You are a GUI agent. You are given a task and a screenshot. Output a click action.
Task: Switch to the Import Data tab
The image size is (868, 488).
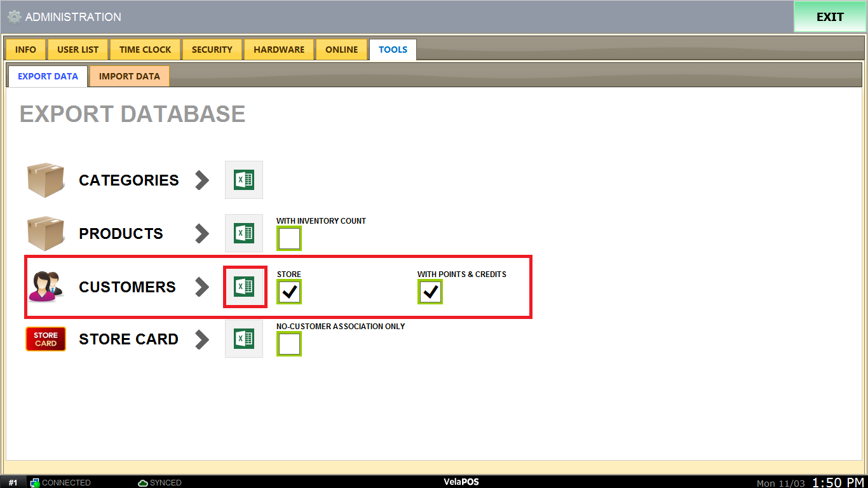(130, 76)
